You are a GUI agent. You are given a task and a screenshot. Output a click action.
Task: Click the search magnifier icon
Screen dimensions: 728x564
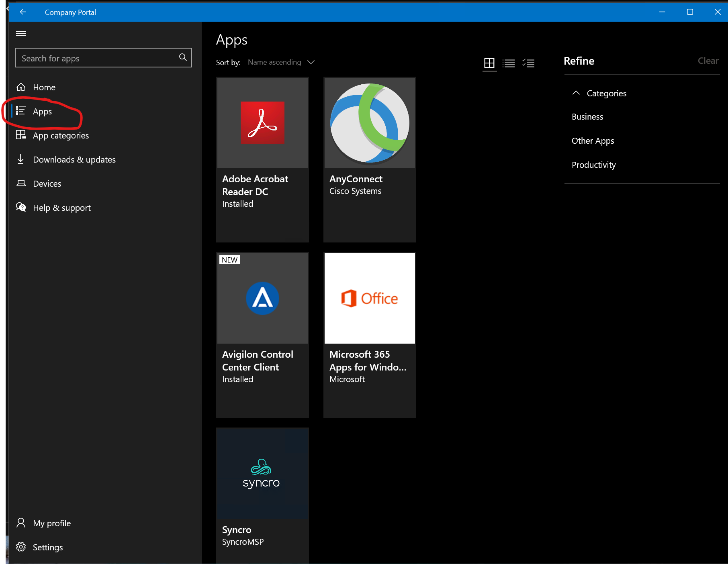point(183,57)
